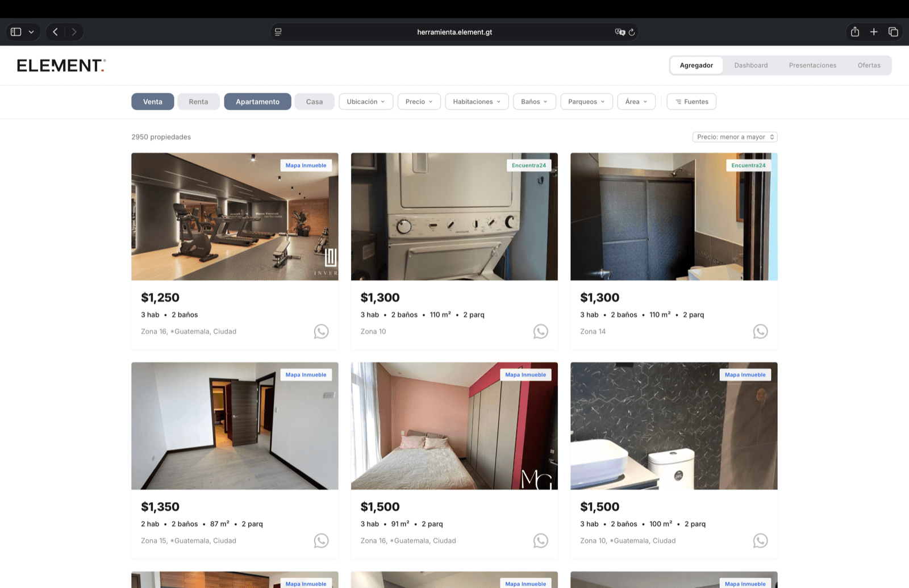Open the Presentaciones tab
Image resolution: width=909 pixels, height=588 pixels.
(x=812, y=65)
